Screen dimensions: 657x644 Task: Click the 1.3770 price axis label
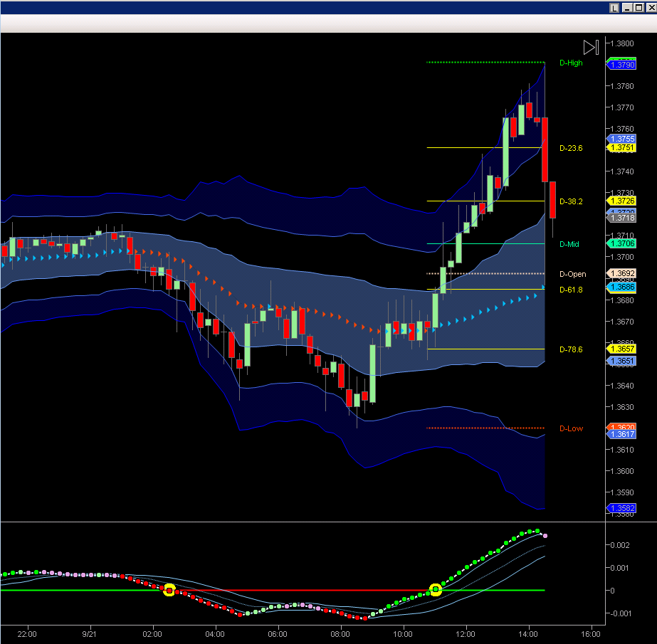[622, 107]
